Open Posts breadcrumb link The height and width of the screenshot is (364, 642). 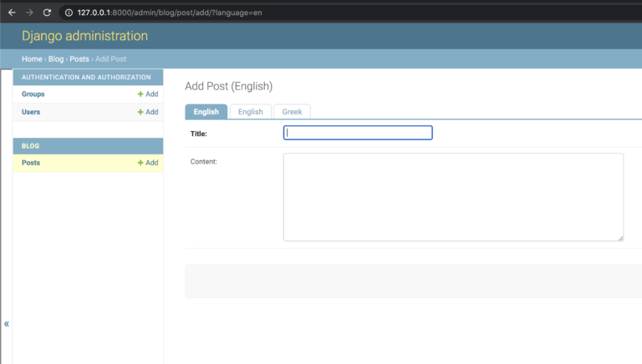79,59
